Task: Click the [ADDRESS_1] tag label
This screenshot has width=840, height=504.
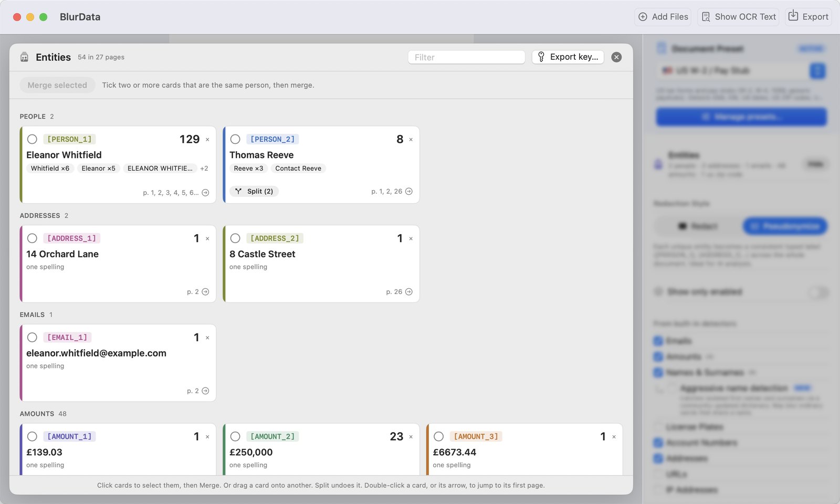Action: pyautogui.click(x=71, y=238)
